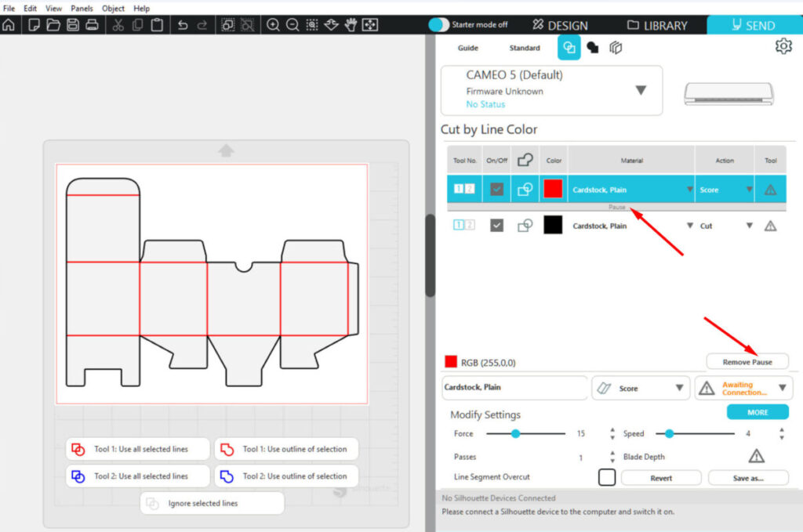This screenshot has width=803, height=532.
Task: Click the Home icon in the toolbar
Action: [x=9, y=25]
